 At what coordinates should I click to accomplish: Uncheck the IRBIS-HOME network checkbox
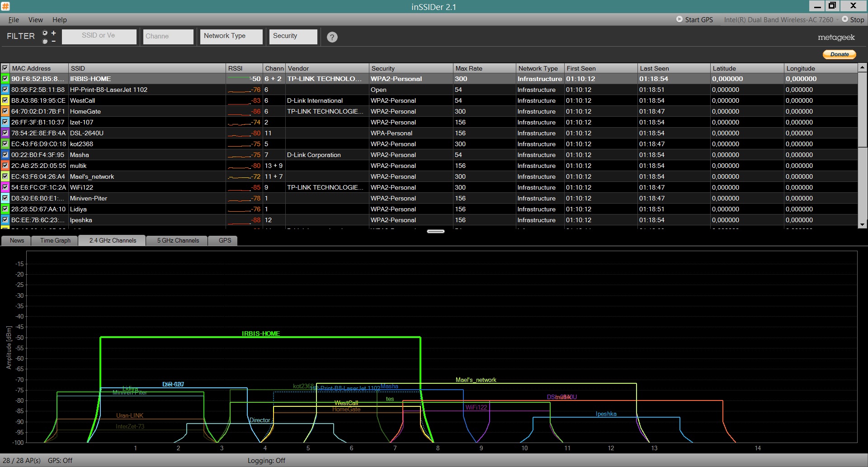click(5, 79)
